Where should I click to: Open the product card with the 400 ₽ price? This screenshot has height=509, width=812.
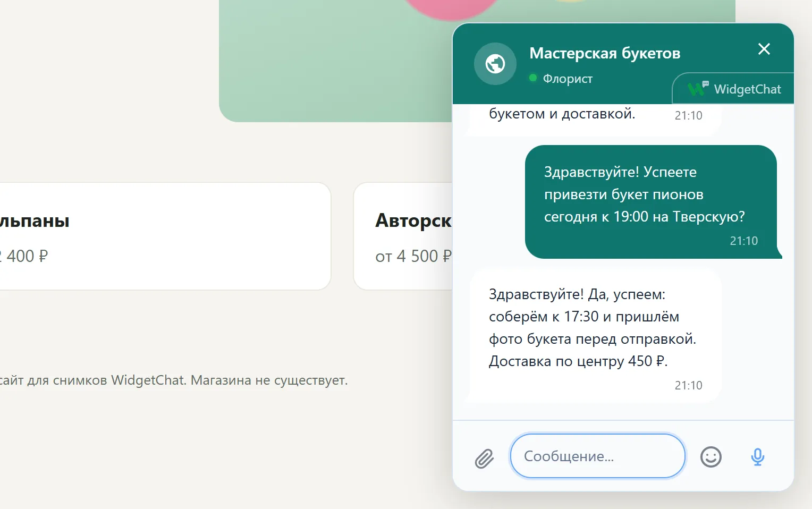pos(165,236)
